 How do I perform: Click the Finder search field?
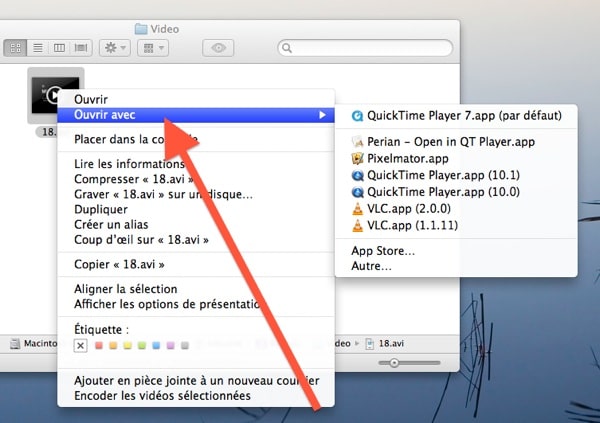[365, 48]
